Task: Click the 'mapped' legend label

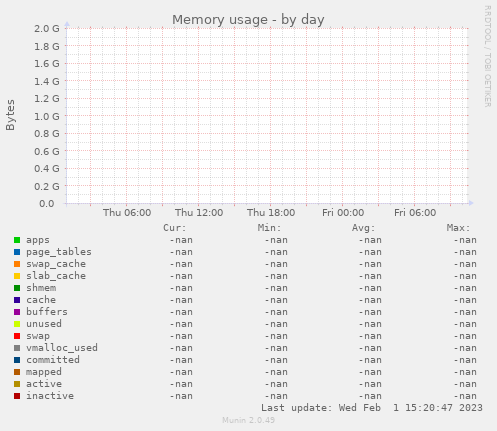Action: click(44, 372)
